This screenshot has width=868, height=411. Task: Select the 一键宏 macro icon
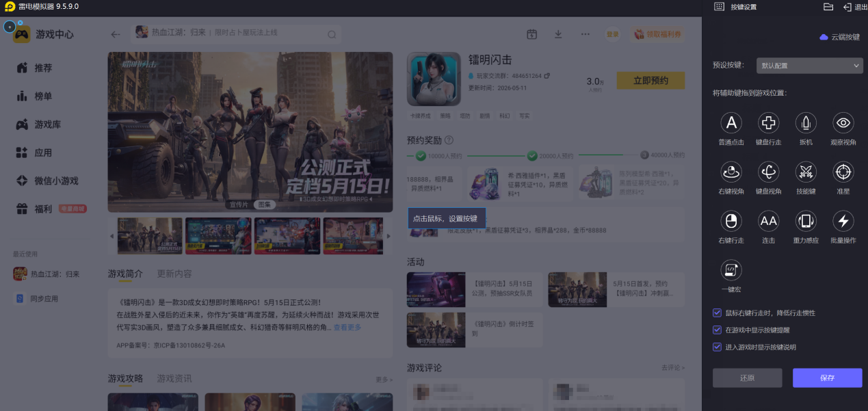731,269
